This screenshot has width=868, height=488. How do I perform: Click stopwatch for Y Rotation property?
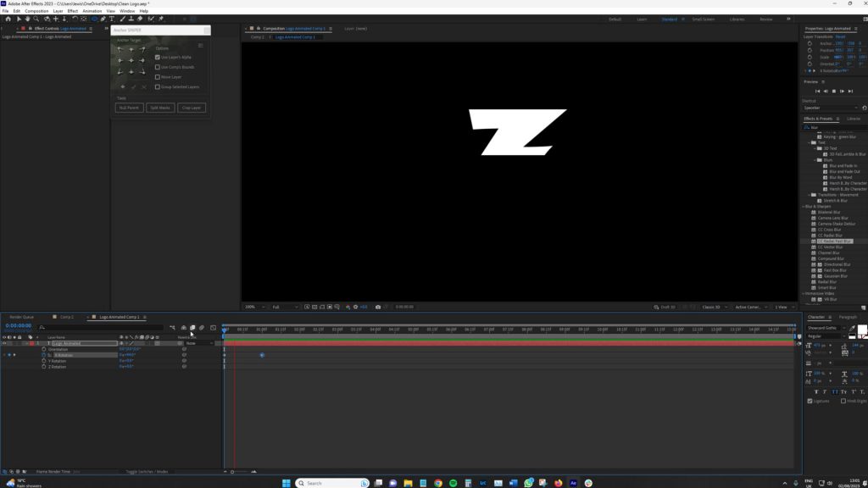click(x=44, y=361)
